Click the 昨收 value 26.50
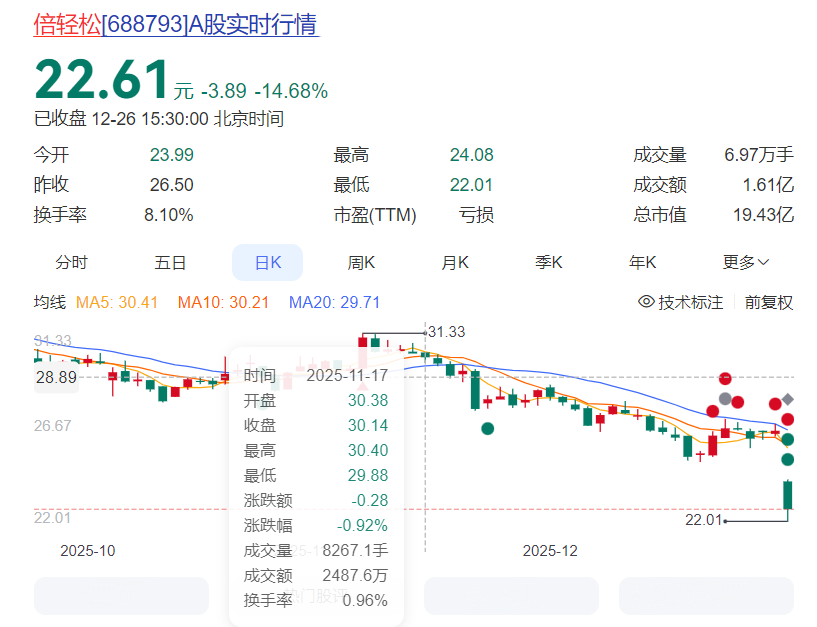This screenshot has height=627, width=817. 171,185
